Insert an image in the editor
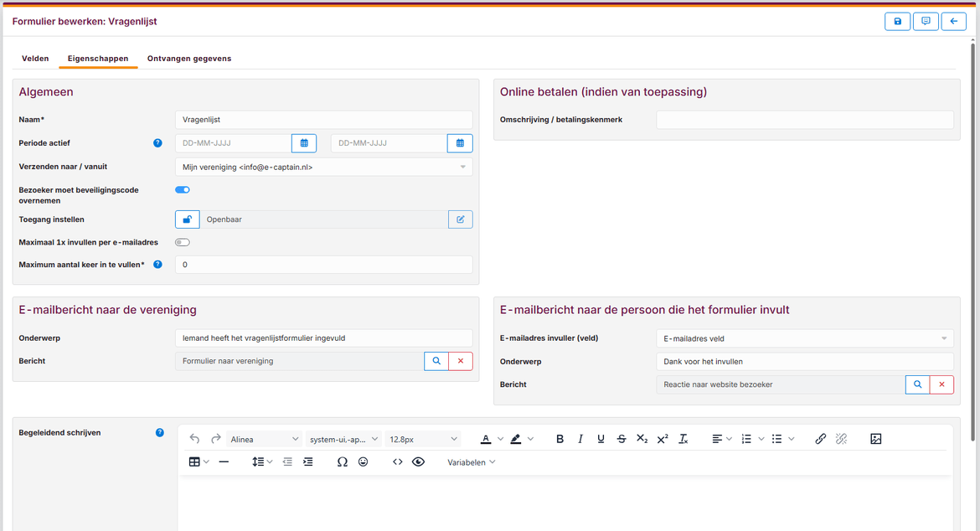The height and width of the screenshot is (531, 980). [875, 439]
